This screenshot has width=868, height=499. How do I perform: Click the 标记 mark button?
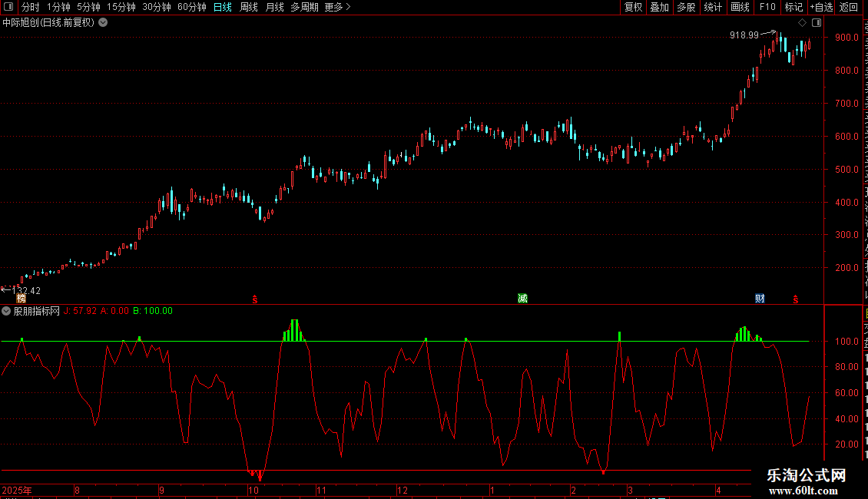793,7
